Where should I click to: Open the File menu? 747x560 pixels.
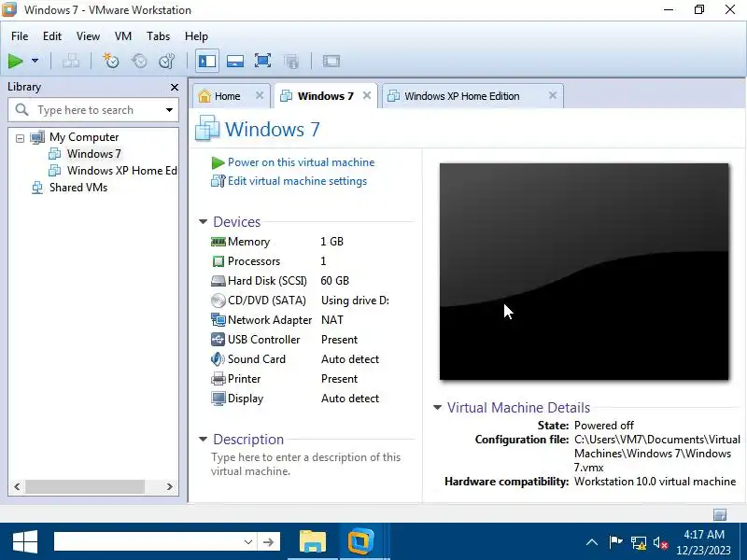tap(20, 36)
